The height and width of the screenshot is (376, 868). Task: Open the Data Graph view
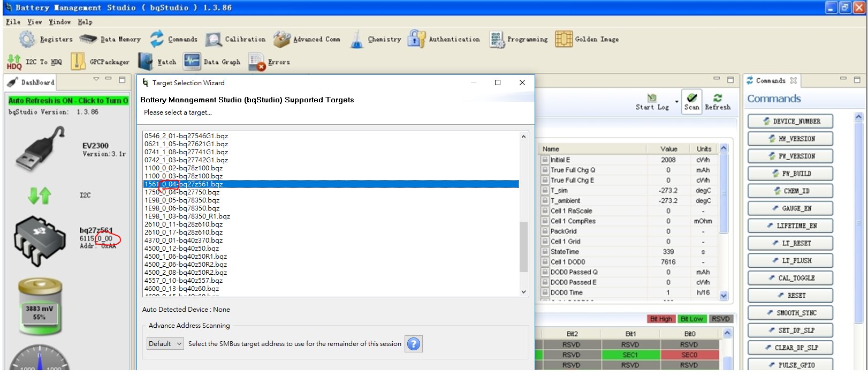pyautogui.click(x=212, y=62)
